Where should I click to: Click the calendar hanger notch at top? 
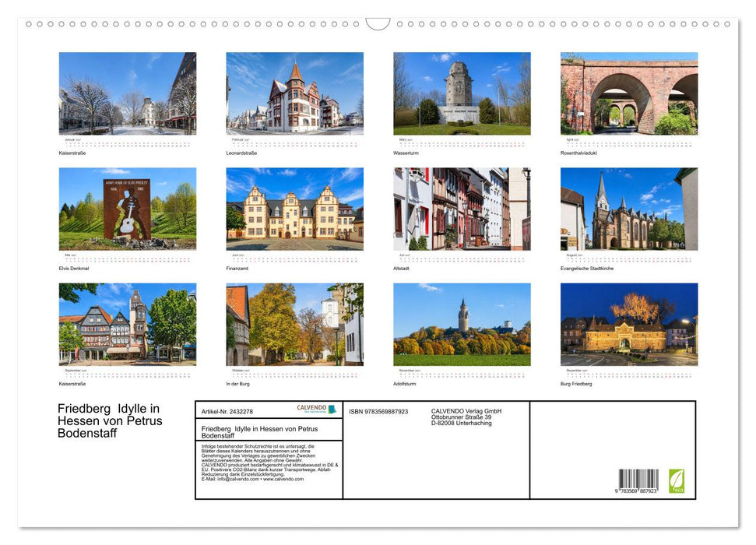378,24
